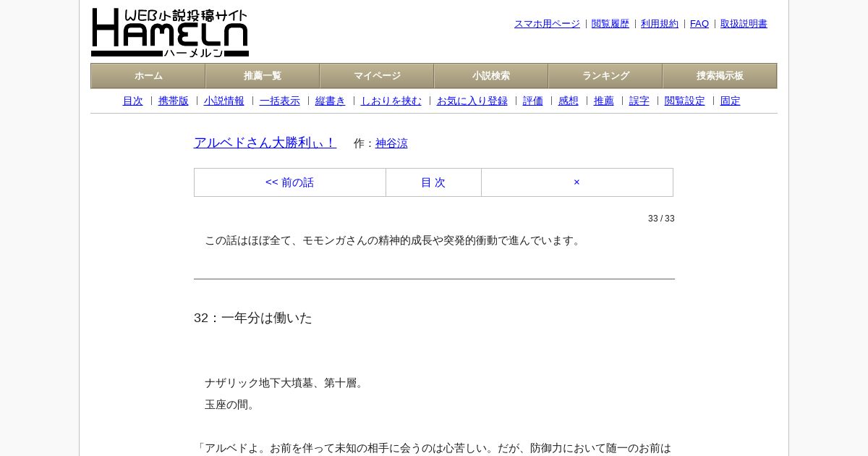Open the FAQ link
The width and height of the screenshot is (868, 456).
pos(699,24)
